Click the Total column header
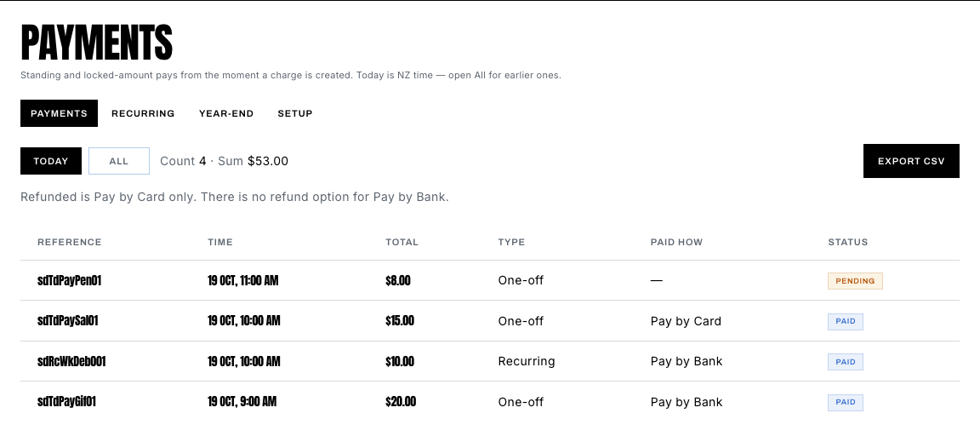 point(402,242)
